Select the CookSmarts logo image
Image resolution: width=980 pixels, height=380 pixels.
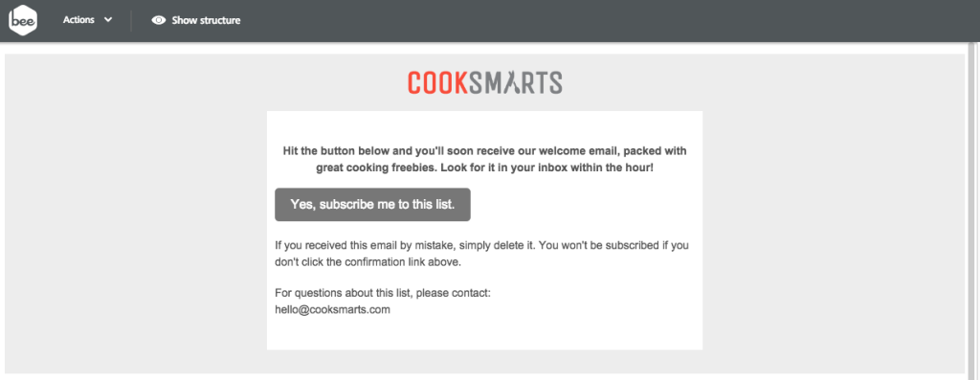(x=485, y=82)
